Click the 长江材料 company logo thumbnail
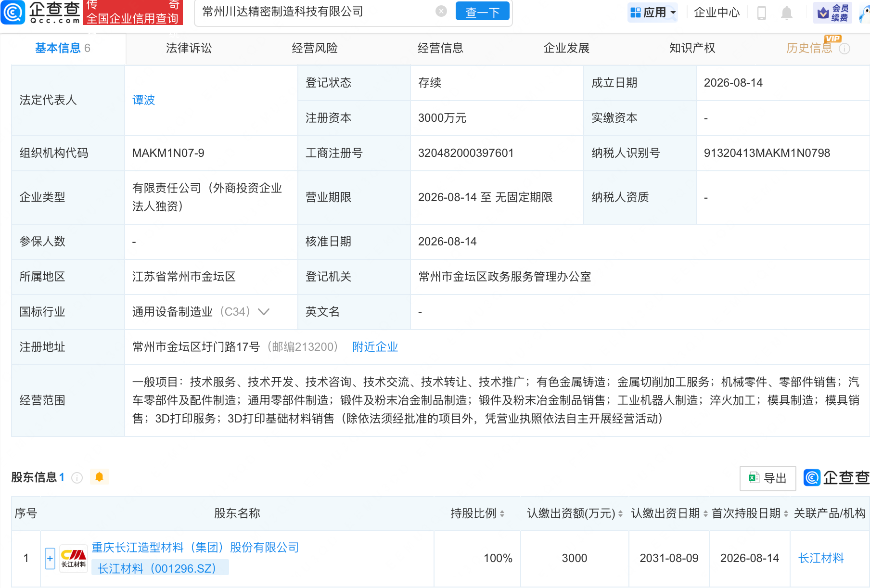Image resolution: width=870 pixels, height=588 pixels. (x=74, y=558)
